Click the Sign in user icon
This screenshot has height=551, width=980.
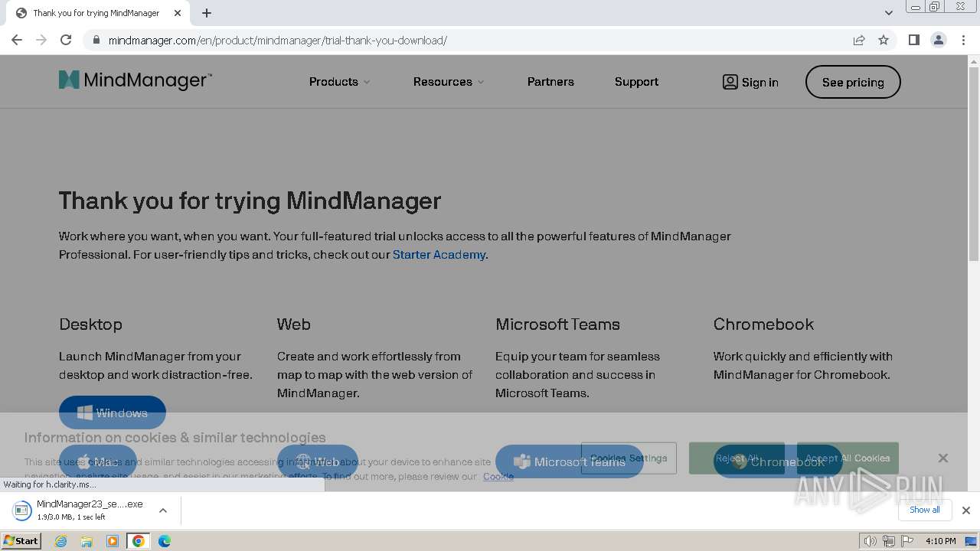(x=730, y=82)
